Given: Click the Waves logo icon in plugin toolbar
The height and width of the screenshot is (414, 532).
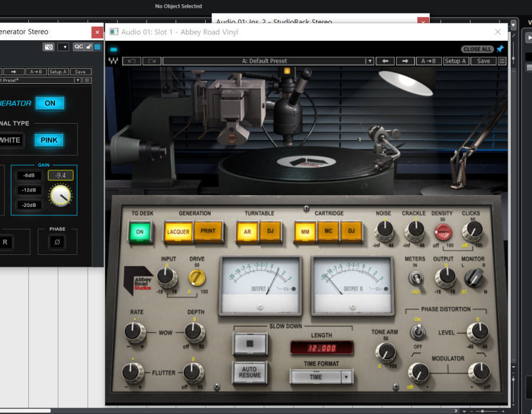Looking at the screenshot, I should point(113,61).
